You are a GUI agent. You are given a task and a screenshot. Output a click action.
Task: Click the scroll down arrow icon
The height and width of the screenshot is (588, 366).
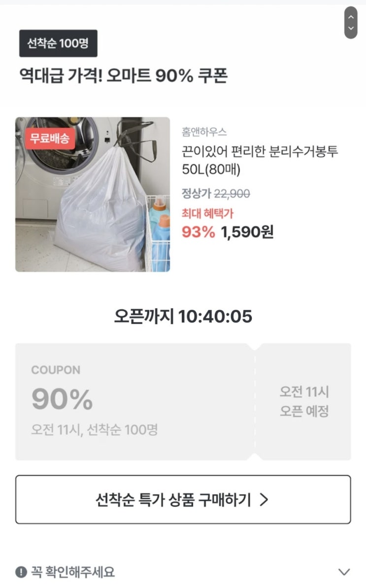351,28
